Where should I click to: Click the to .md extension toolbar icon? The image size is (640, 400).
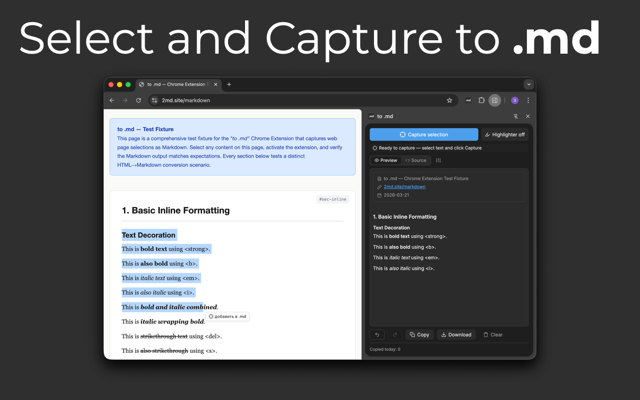pyautogui.click(x=468, y=100)
